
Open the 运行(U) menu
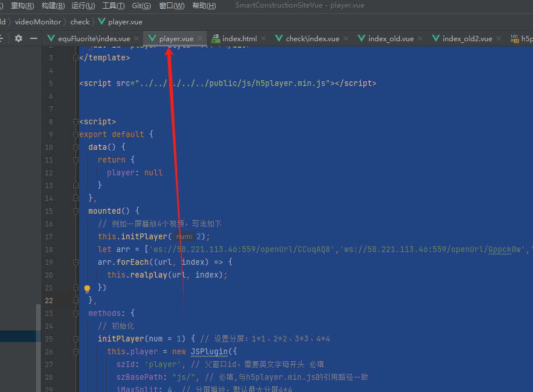pos(83,5)
